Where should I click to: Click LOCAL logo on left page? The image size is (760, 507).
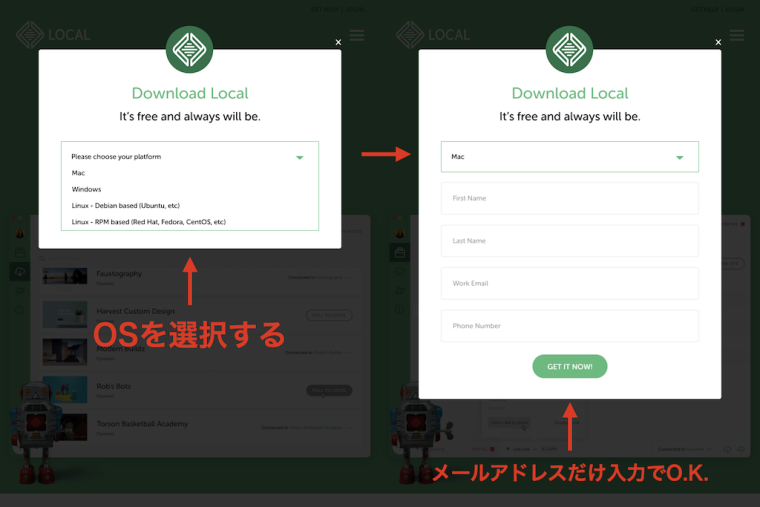53,35
